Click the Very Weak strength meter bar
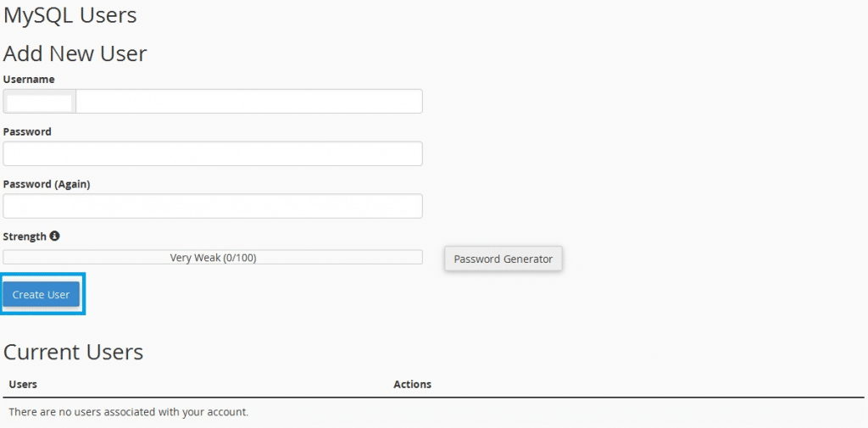 tap(213, 258)
